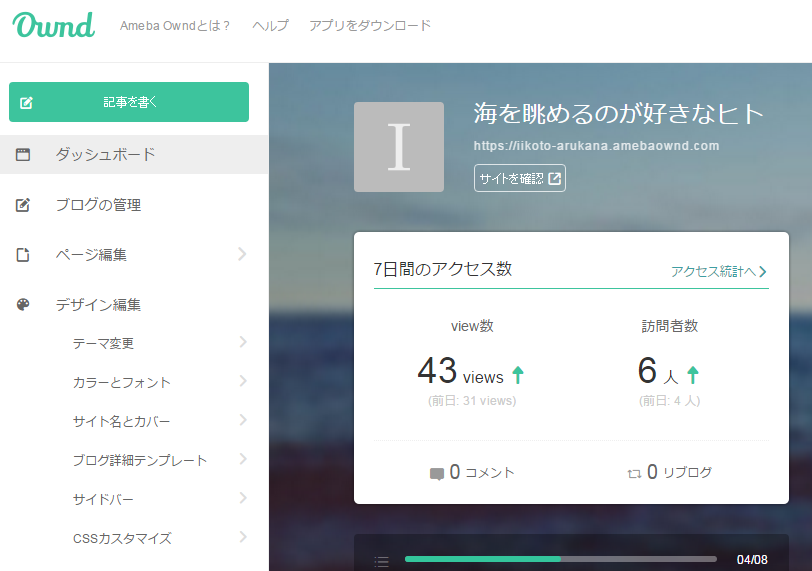
Task: Open the iikoto-arukana.amebaownd.com URL
Action: pyautogui.click(x=596, y=146)
